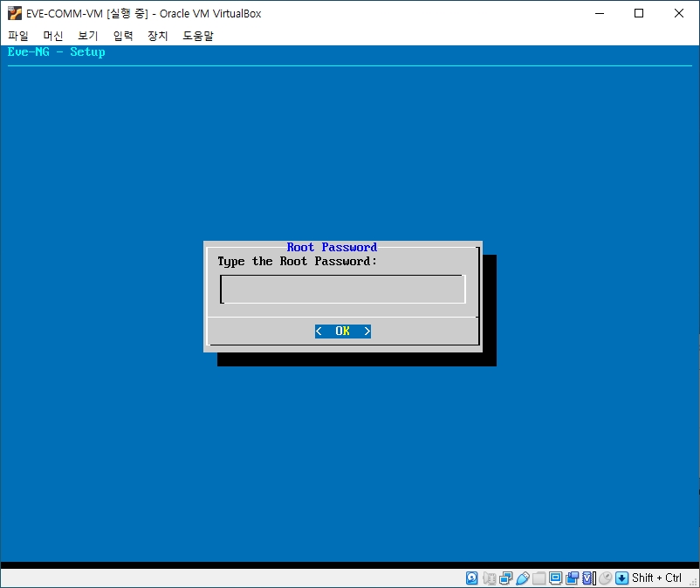Click the Shift + Ctrl host key label
This screenshot has width=700, height=588.
(x=656, y=578)
